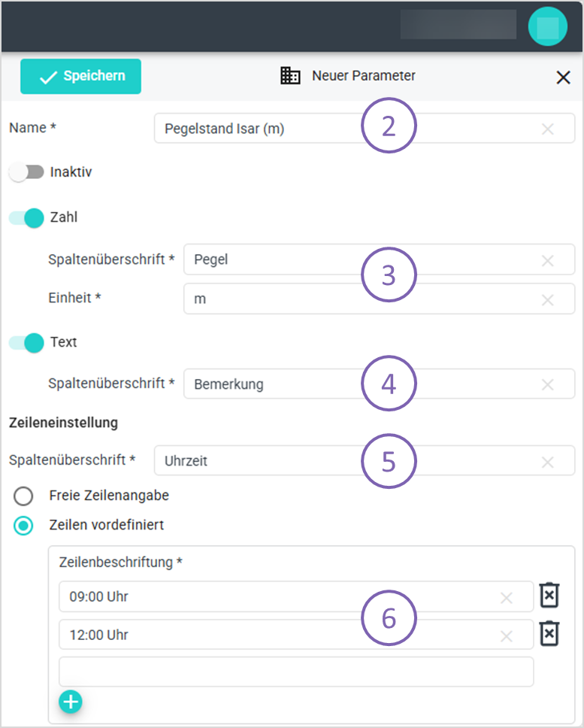Click the building icon beside Neuer Parameter
Image resolution: width=584 pixels, height=728 pixels.
(x=290, y=76)
